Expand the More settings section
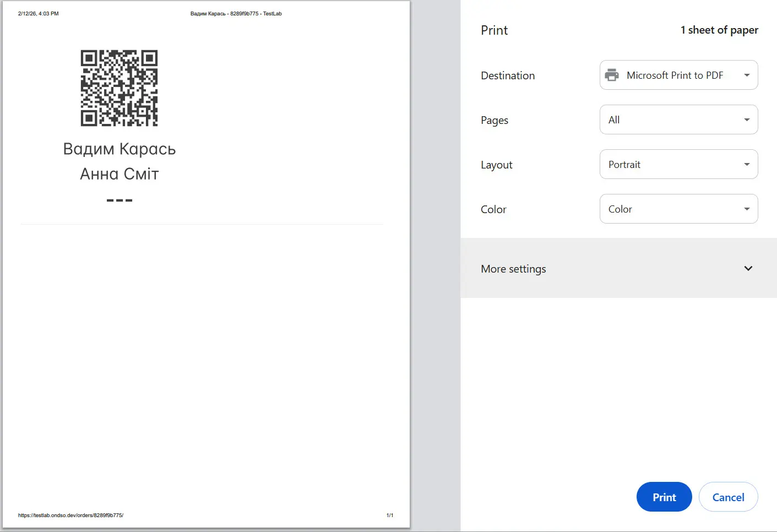The width and height of the screenshot is (777, 532). tap(514, 269)
